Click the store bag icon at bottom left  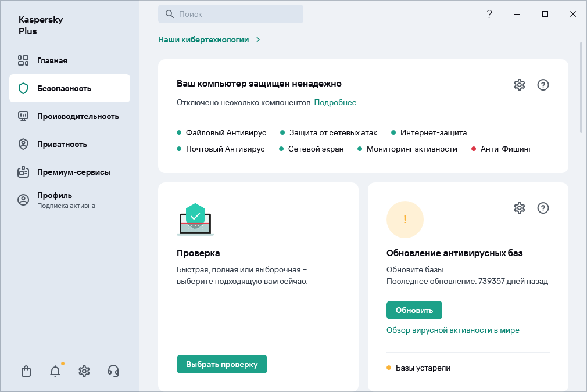(26, 371)
